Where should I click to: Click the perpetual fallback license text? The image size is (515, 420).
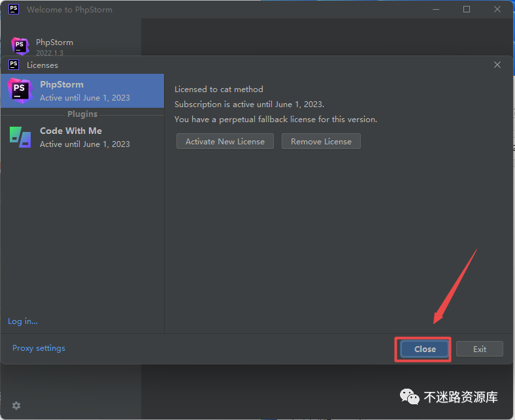click(276, 119)
